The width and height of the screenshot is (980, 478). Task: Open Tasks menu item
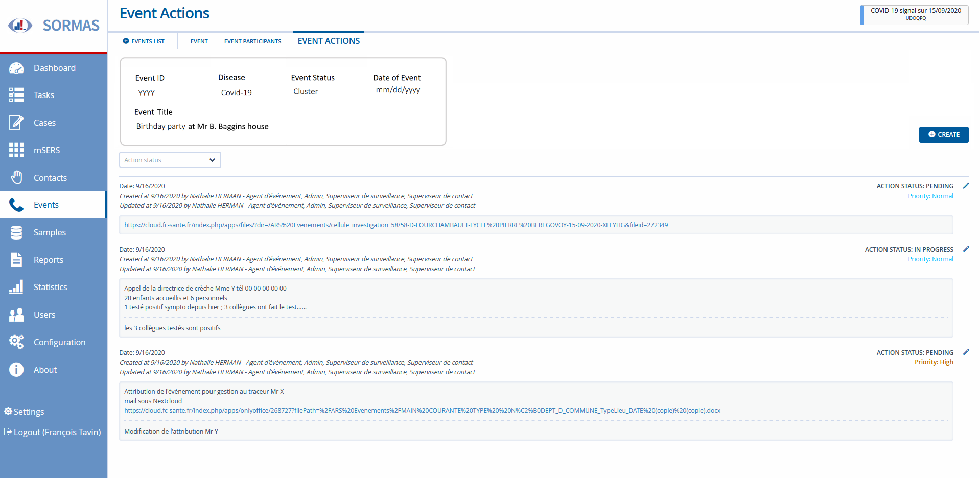54,95
